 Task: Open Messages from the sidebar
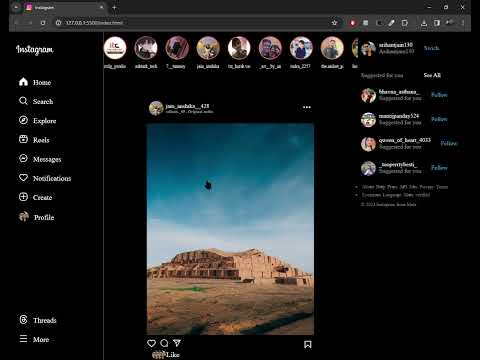coord(40,159)
